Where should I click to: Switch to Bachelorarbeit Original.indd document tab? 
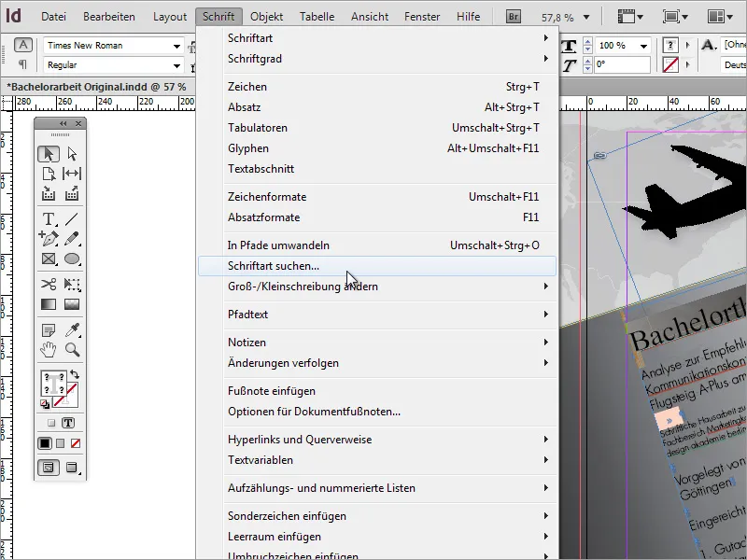coord(97,87)
